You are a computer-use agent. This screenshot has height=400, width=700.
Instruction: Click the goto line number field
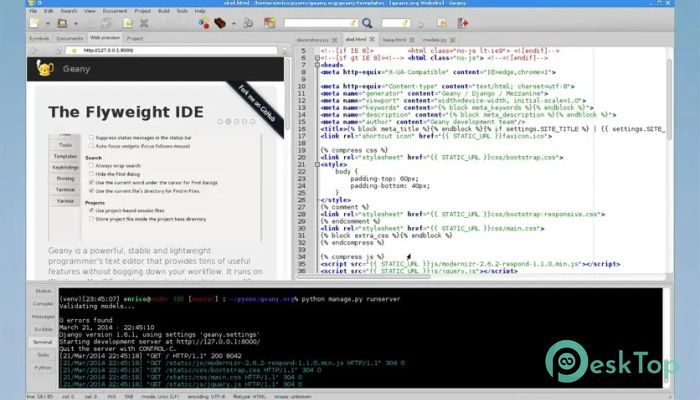(x=396, y=23)
